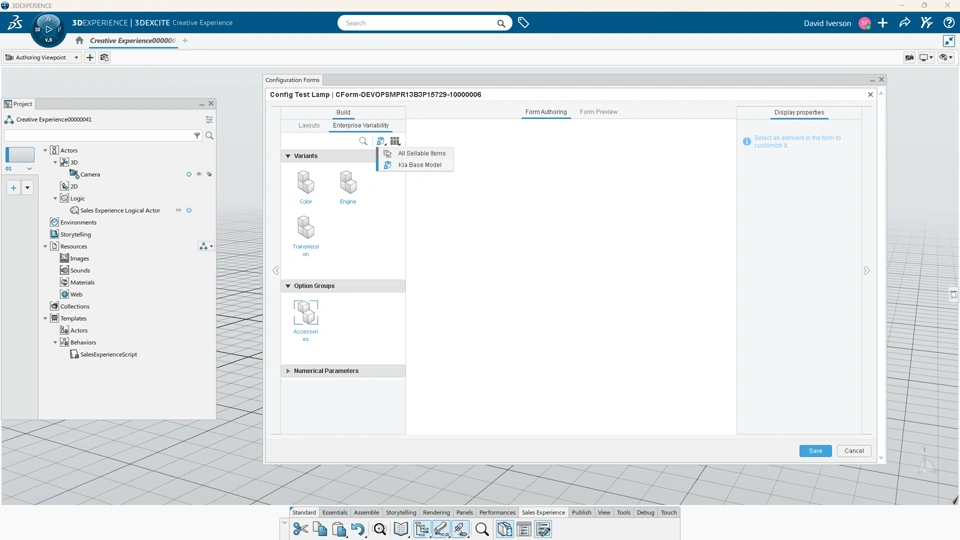Open the Help question mark icon
Image resolution: width=960 pixels, height=540 pixels.
(x=949, y=23)
